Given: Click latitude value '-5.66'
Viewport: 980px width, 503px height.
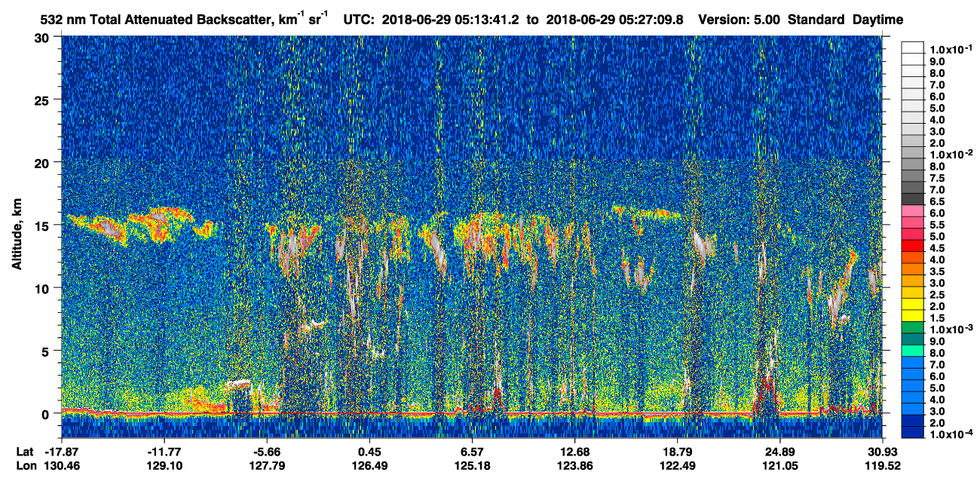Looking at the screenshot, I should (x=267, y=452).
